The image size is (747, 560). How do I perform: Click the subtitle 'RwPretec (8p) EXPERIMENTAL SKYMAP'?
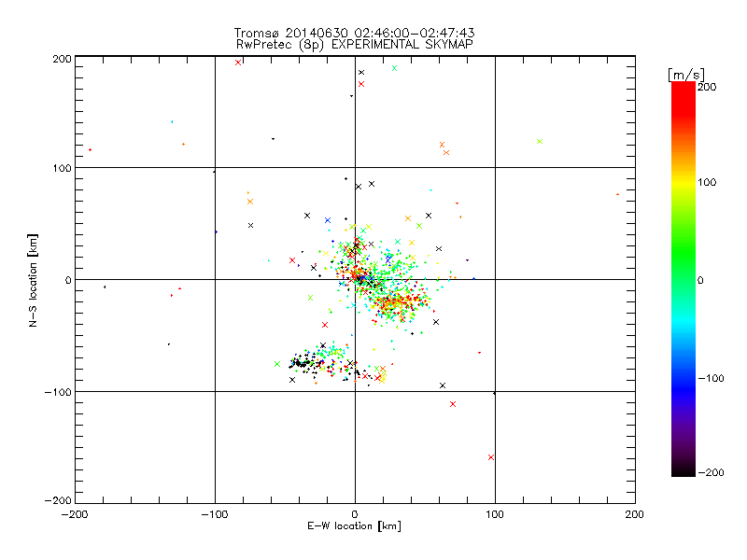tap(355, 45)
